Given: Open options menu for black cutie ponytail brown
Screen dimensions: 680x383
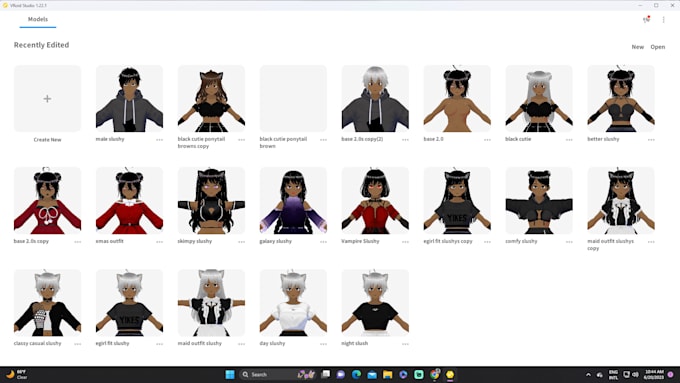Looking at the screenshot, I should tap(324, 140).
